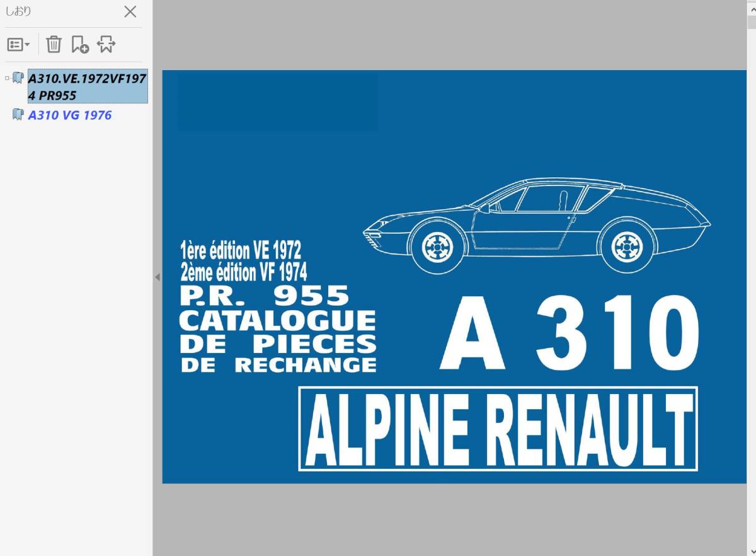Open bookmark A310 VG 1976
The image size is (756, 556).
[x=70, y=115]
